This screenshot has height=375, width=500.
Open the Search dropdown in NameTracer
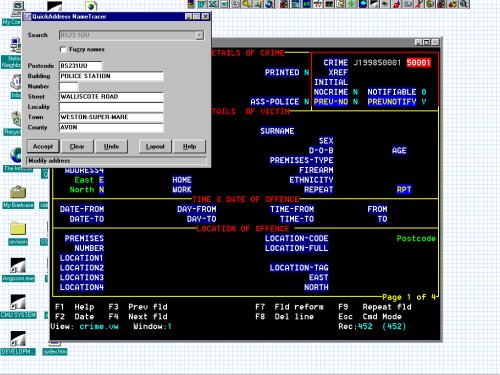click(x=199, y=35)
